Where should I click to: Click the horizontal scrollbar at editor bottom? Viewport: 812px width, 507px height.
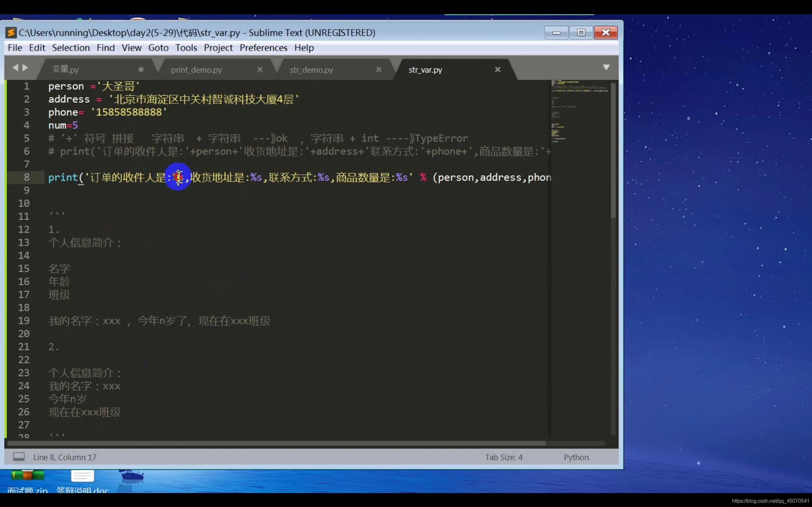click(x=275, y=443)
